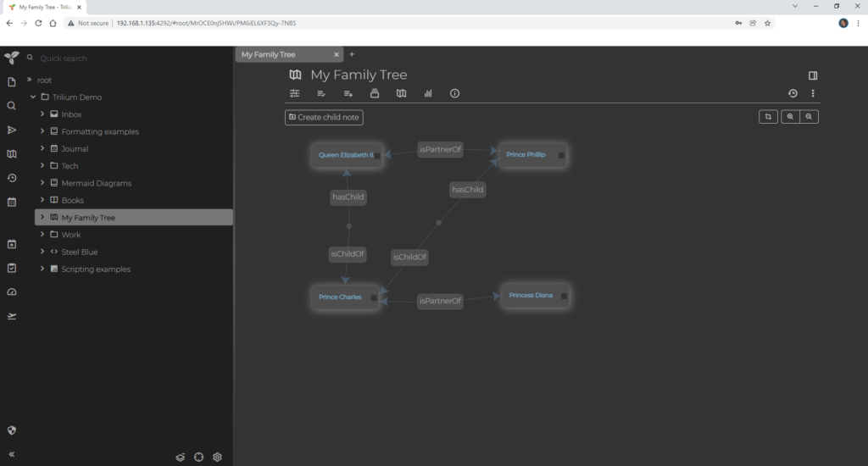Click the Create child note button
This screenshot has height=466, width=868.
324,117
